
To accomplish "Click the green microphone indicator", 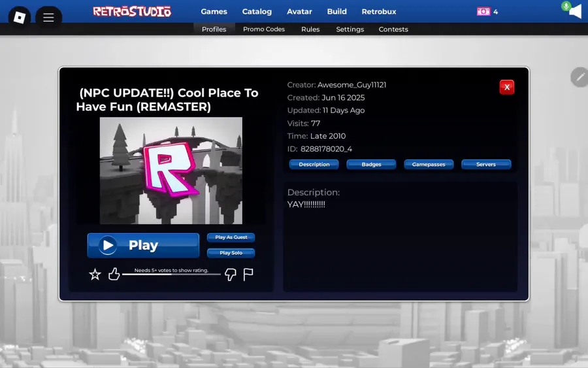I will (x=566, y=6).
